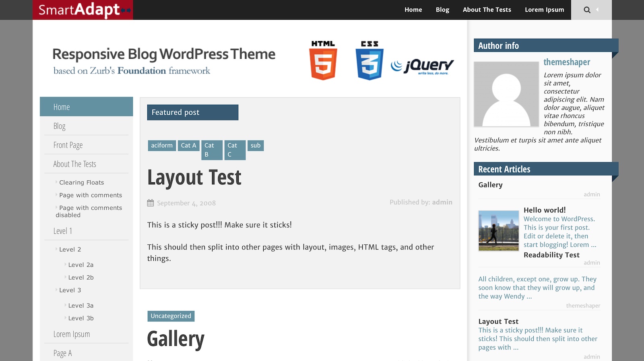This screenshot has width=644, height=361.
Task: Open About The Tests in top navigation
Action: (x=487, y=10)
